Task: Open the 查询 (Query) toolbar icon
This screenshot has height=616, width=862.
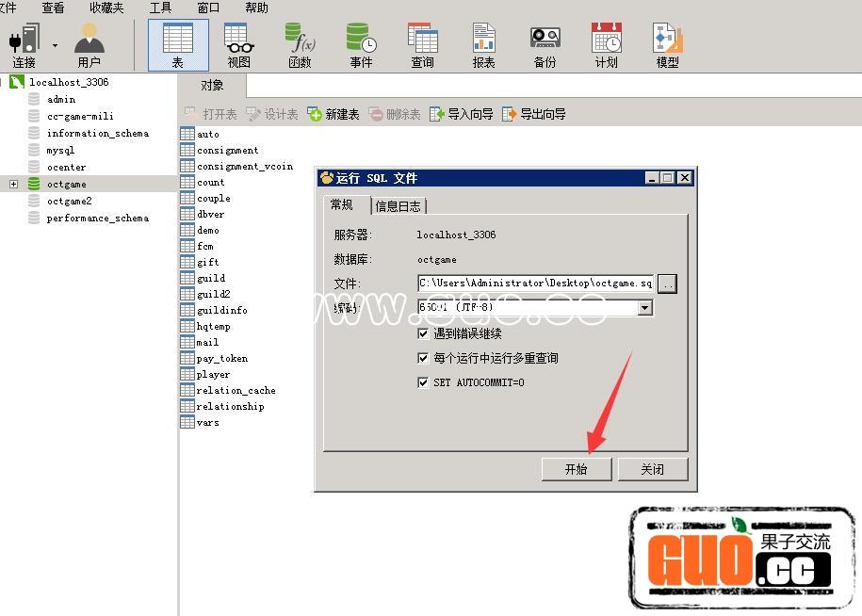Action: tap(422, 44)
